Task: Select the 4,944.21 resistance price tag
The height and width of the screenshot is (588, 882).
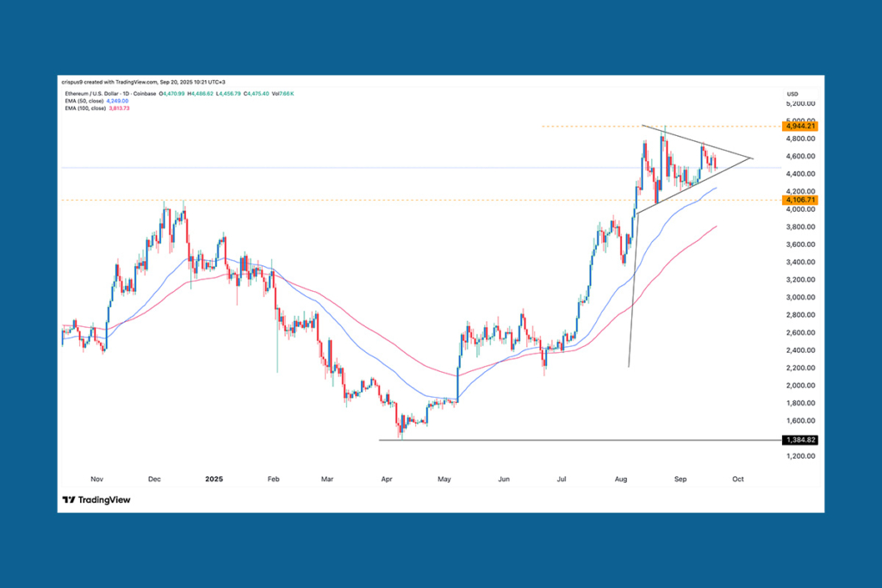Action: click(x=799, y=126)
